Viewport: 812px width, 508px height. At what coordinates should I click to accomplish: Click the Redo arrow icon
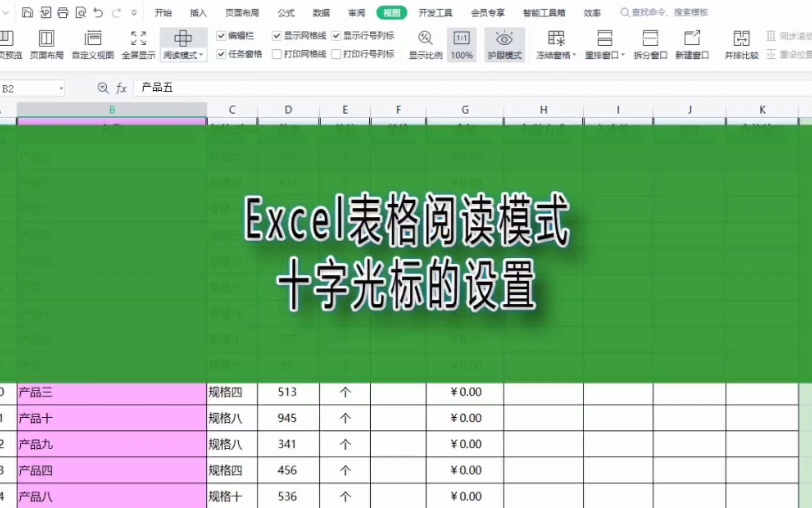116,13
